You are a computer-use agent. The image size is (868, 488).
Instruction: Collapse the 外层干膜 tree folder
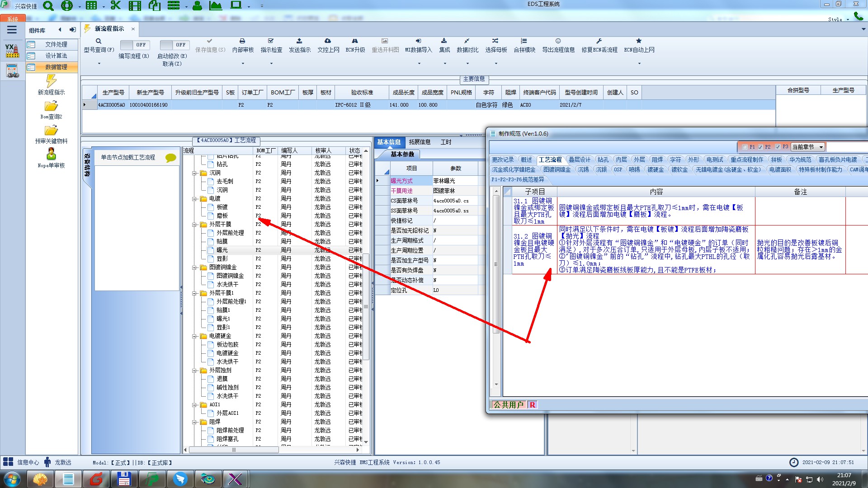[194, 225]
